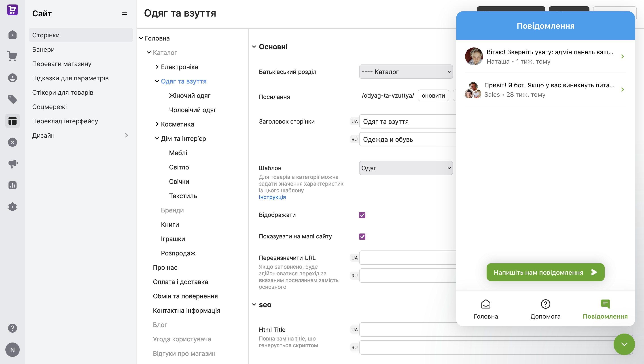This screenshot has height=364, width=644.
Task: Open Банери in the Сайт menu
Action: 43,49
